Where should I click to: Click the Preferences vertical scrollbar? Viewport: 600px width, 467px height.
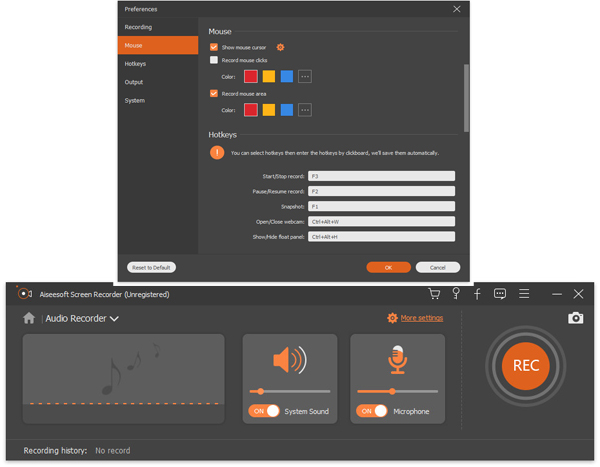(x=466, y=98)
